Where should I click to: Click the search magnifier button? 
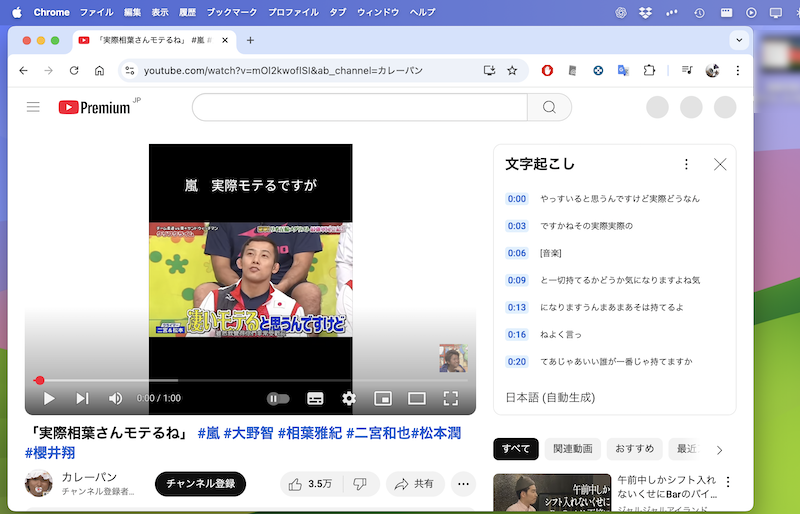coord(549,107)
